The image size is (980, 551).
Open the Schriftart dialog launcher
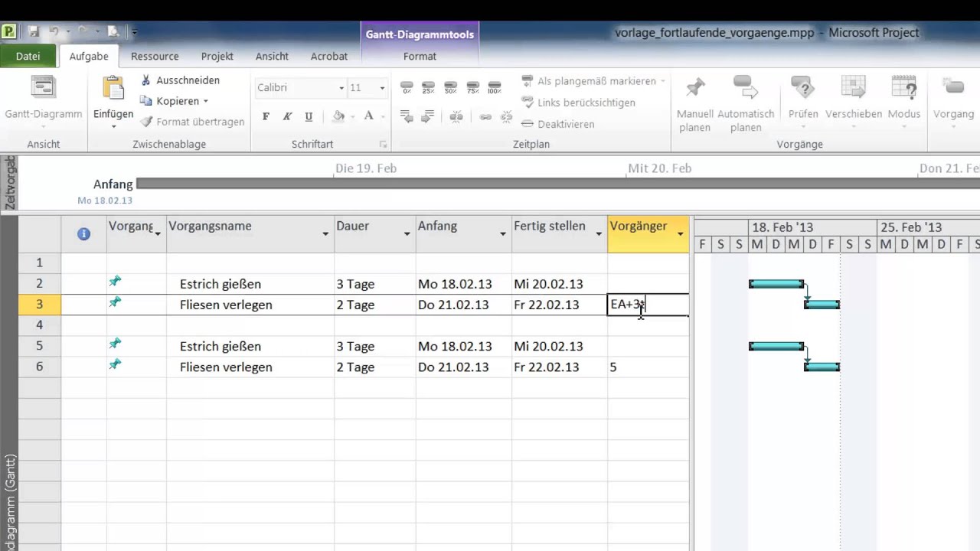point(383,145)
